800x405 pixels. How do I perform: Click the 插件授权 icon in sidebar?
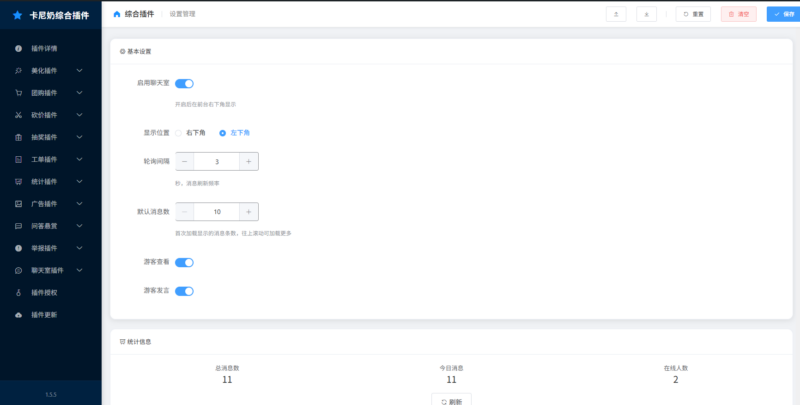tap(18, 293)
